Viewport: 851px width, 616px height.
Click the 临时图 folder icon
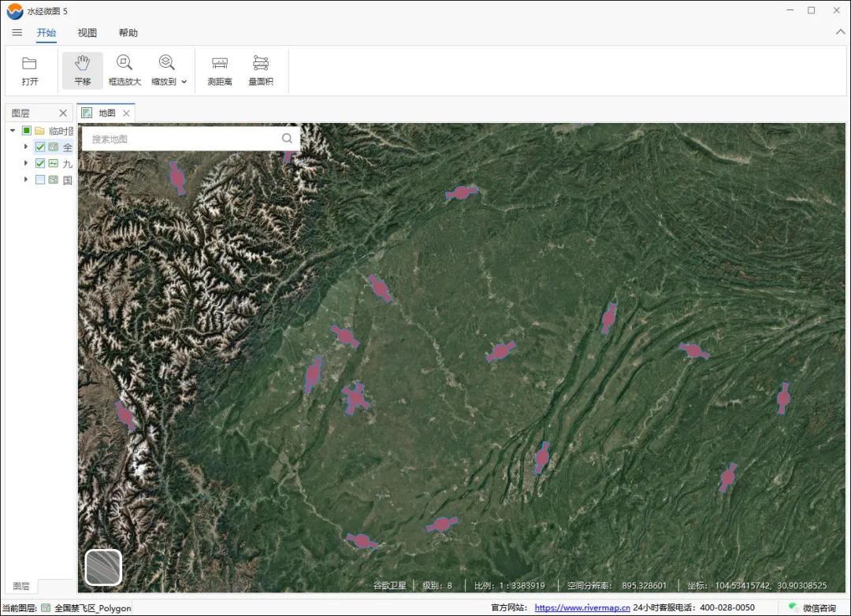(x=39, y=130)
